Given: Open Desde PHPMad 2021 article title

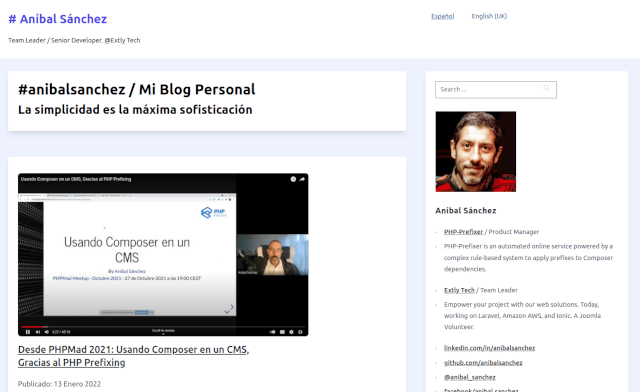Looking at the screenshot, I should [x=133, y=356].
